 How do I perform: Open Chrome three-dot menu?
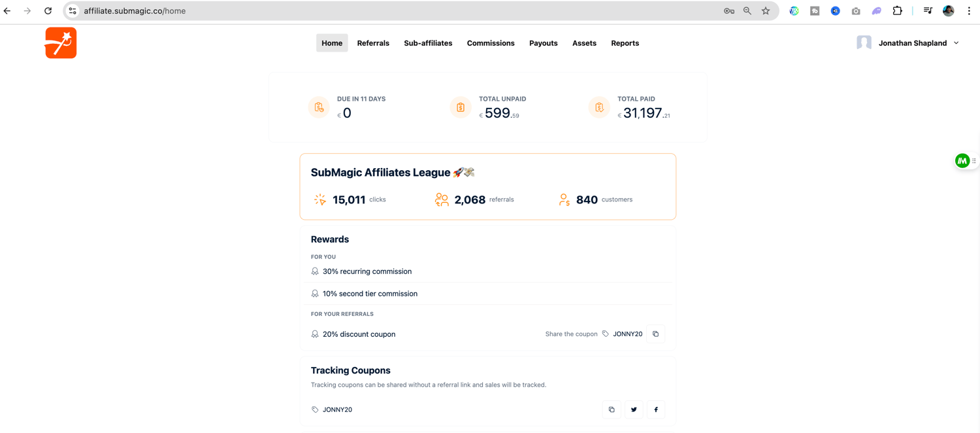click(x=969, y=11)
